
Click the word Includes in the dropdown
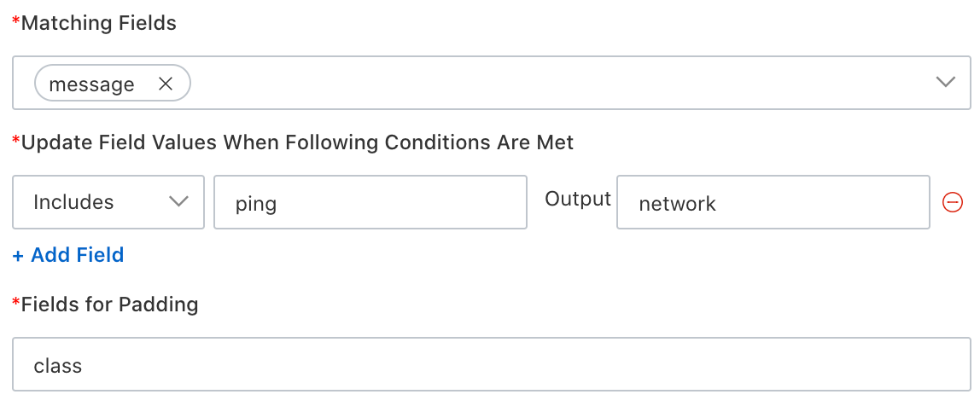click(x=73, y=202)
